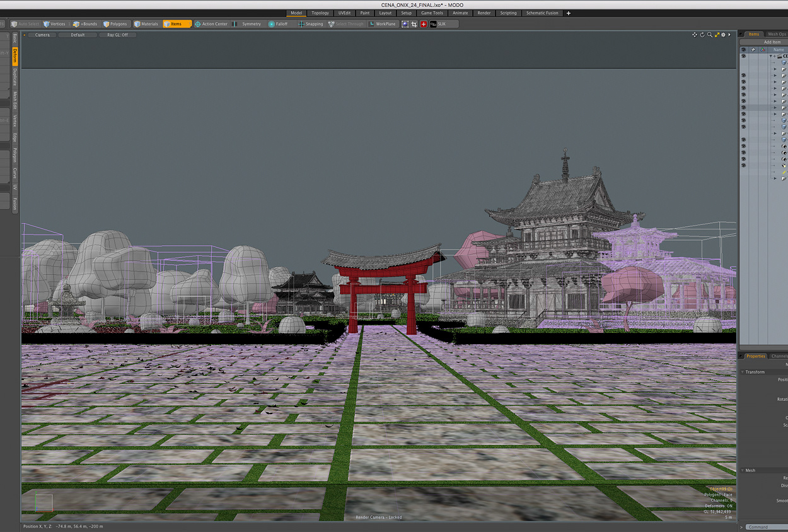Open the Mesh Ops panel tab
The image size is (788, 532).
coord(777,34)
